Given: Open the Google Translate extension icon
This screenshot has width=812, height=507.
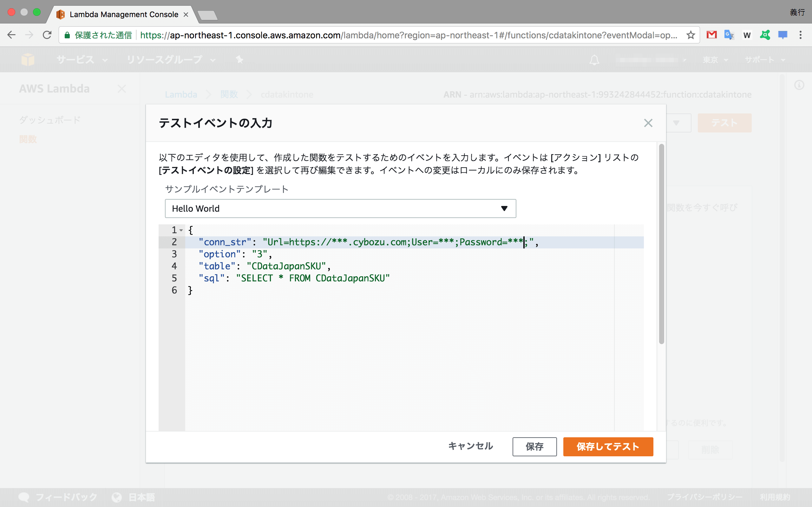Looking at the screenshot, I should [729, 35].
